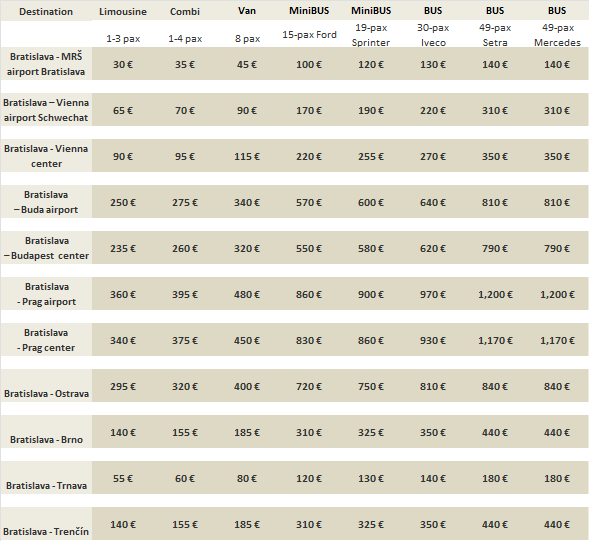Screen dimensions: 589x541
Task: Click the 49-pax Setra subheading
Action: 495,35
